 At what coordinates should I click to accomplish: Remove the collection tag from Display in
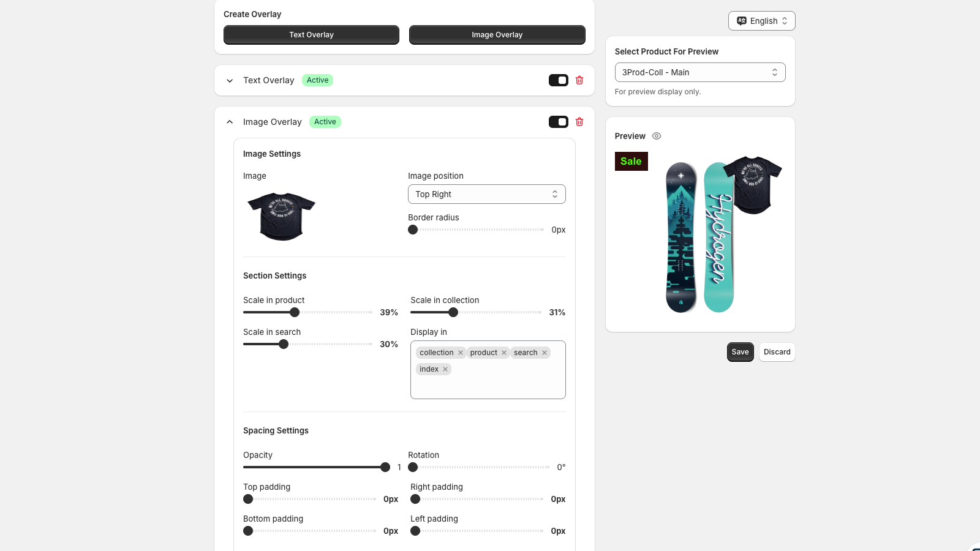pyautogui.click(x=461, y=352)
